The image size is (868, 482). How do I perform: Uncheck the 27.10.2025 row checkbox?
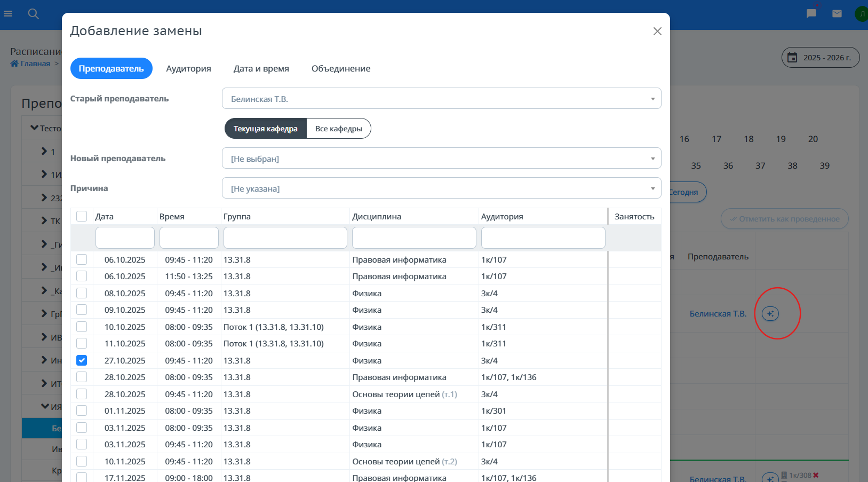click(x=82, y=360)
